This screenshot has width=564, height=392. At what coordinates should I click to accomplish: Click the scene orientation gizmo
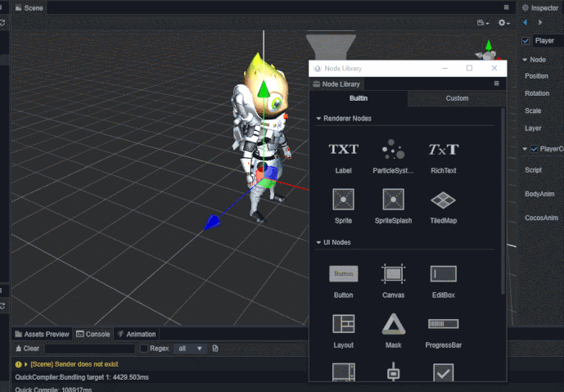click(488, 51)
